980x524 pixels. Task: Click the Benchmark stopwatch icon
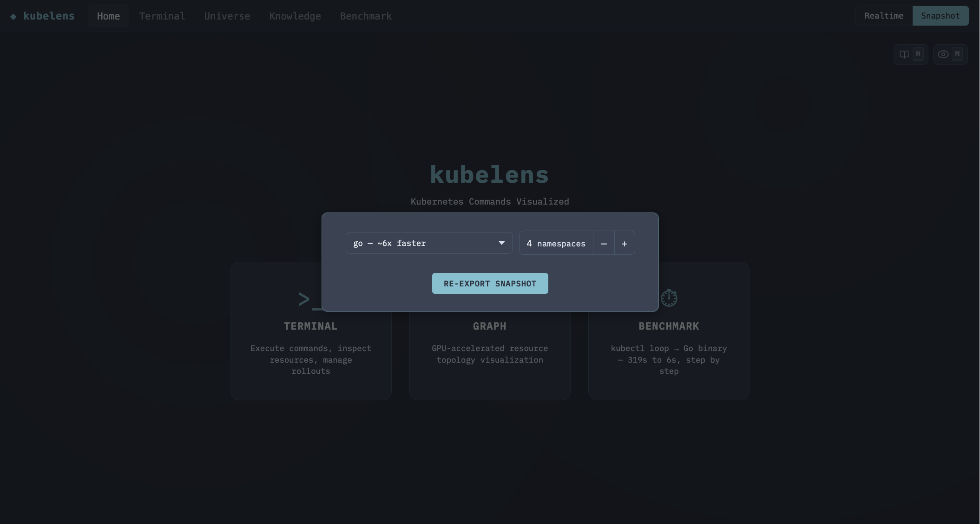click(669, 298)
